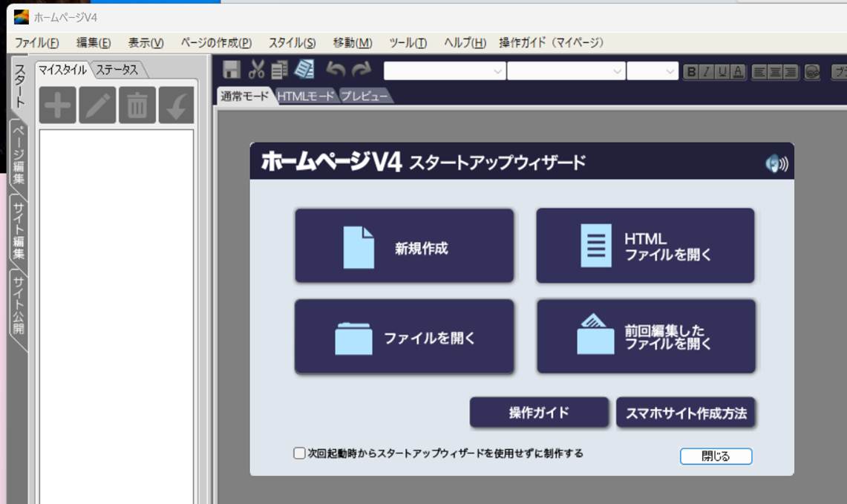Align text right
Screen dimensions: 847x504
pyautogui.click(x=791, y=72)
